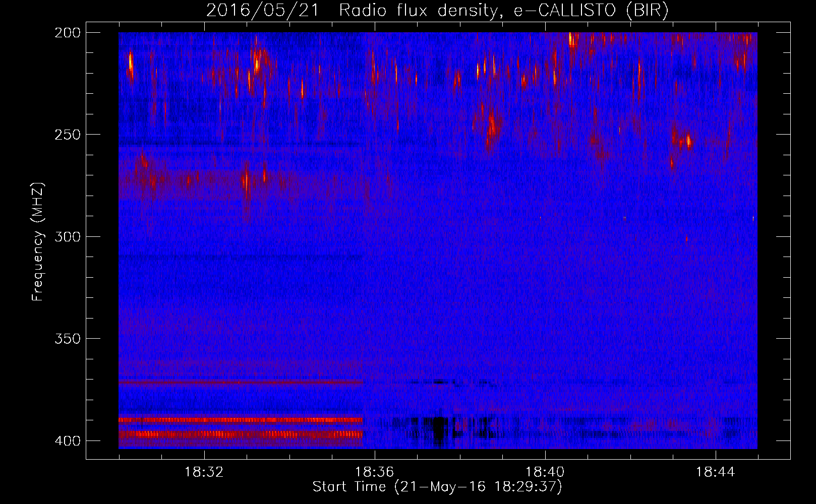This screenshot has height=504, width=816.
Task: Click the 18:44 time tick label
Action: point(716,472)
